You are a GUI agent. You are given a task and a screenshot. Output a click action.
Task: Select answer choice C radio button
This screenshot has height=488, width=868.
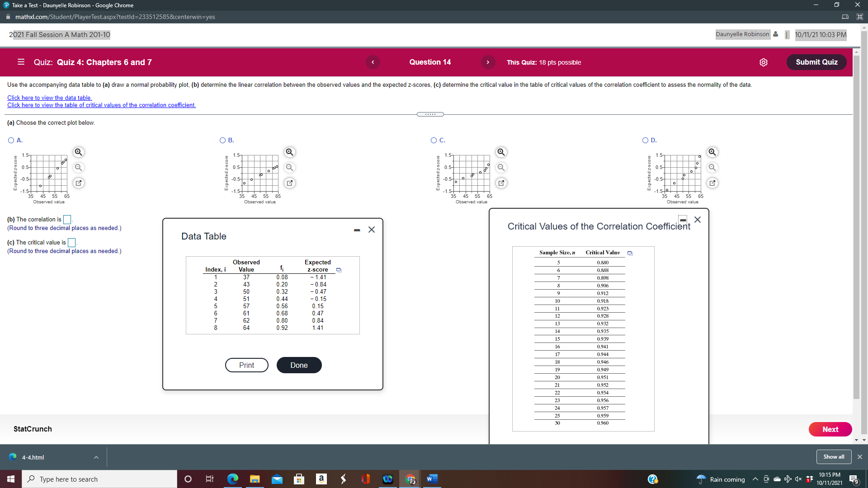[434, 140]
